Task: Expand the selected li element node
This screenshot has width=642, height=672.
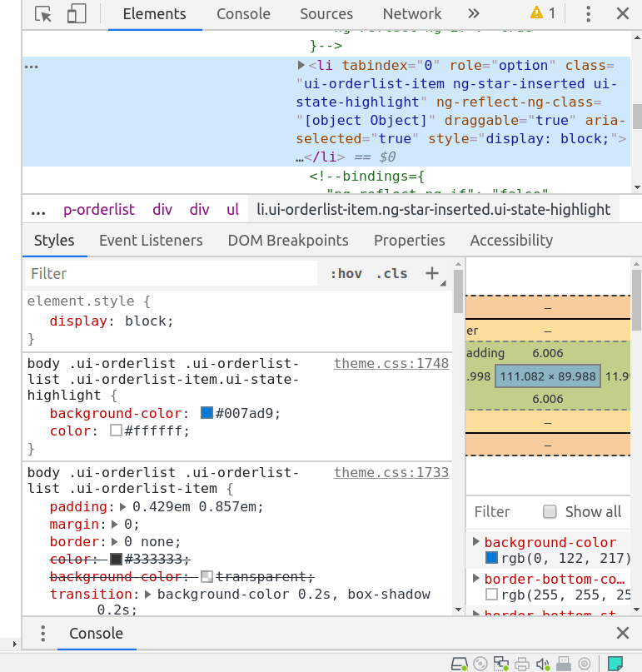Action: [x=301, y=65]
